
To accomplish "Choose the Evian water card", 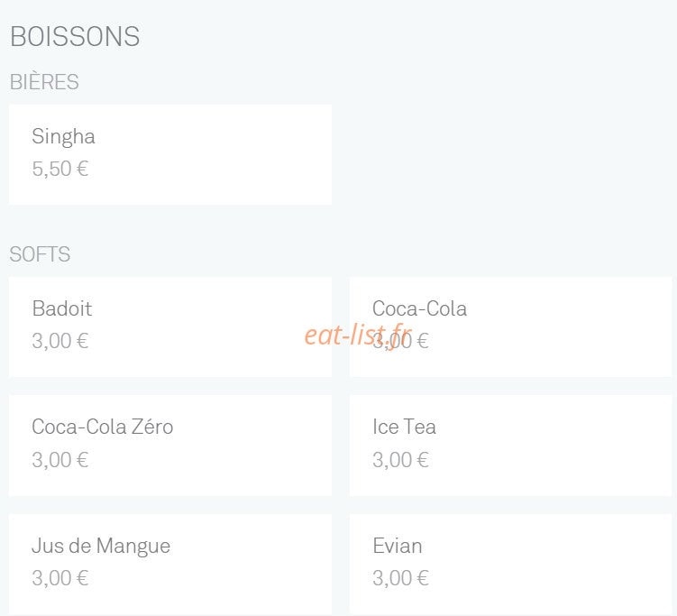I will (x=510, y=565).
